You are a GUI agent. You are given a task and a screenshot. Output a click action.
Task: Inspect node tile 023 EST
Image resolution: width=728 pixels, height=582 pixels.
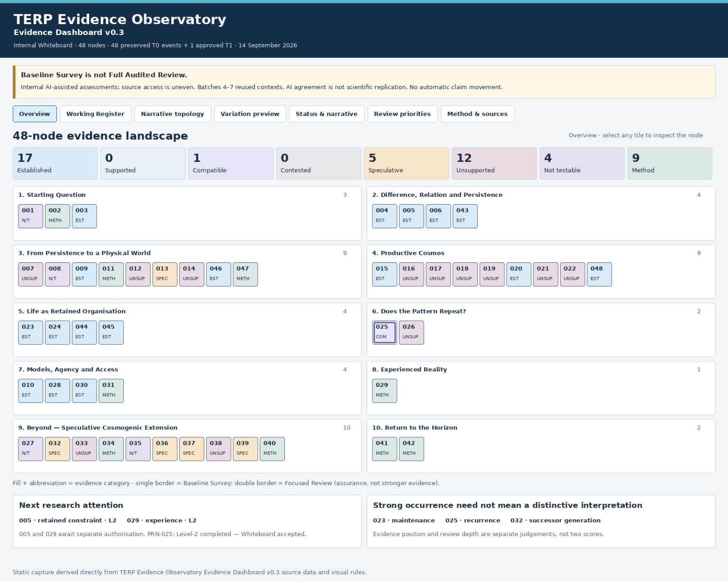pos(30,332)
